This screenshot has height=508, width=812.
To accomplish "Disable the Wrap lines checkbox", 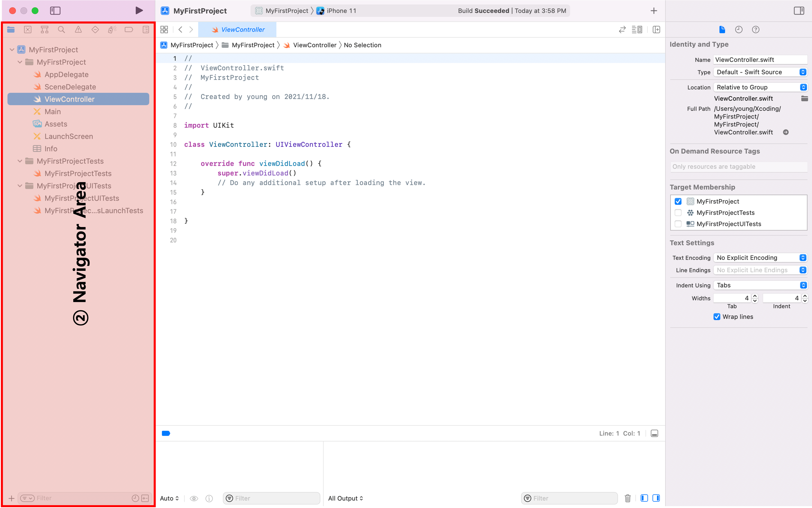I will 716,317.
